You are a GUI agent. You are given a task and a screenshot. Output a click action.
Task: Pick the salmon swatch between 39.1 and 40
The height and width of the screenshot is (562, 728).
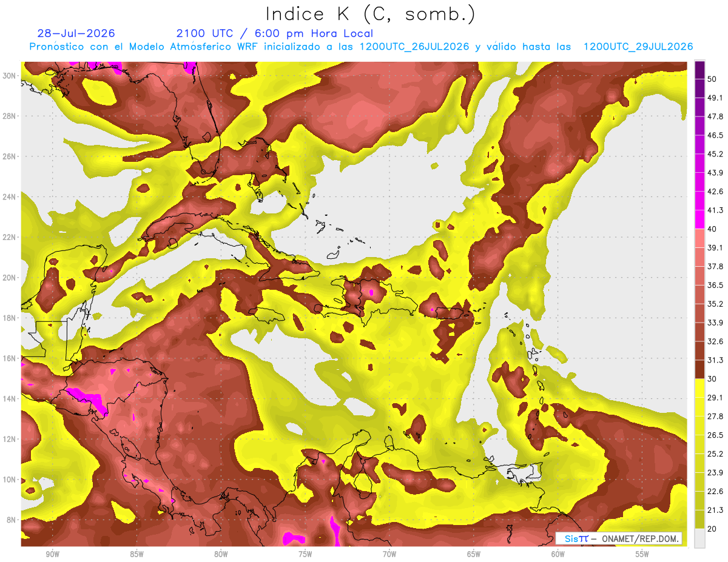699,238
